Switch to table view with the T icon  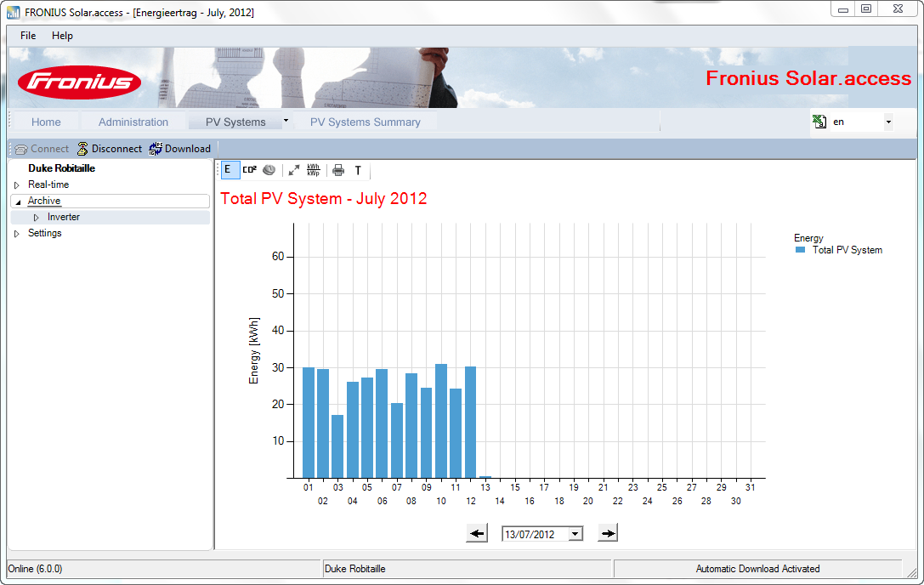click(358, 170)
